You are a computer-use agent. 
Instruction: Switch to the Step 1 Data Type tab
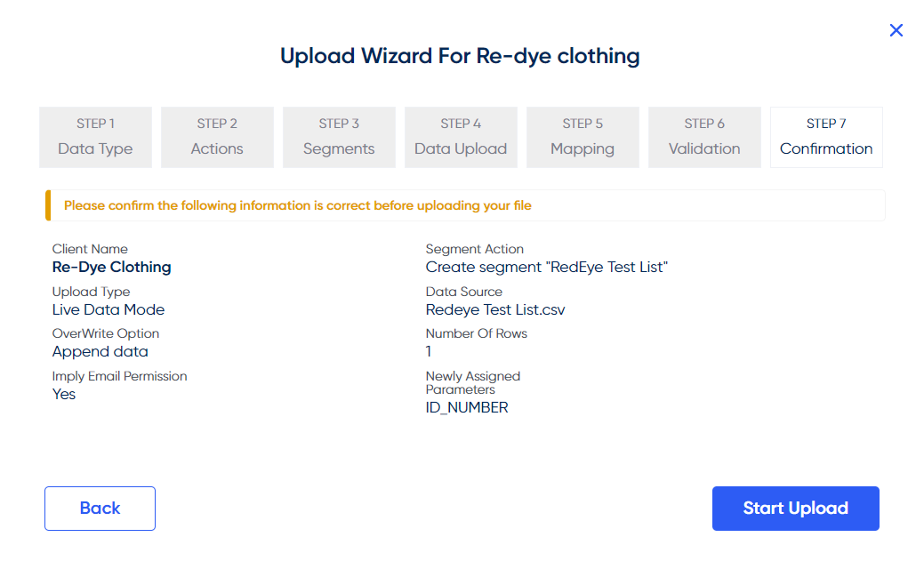pyautogui.click(x=95, y=137)
